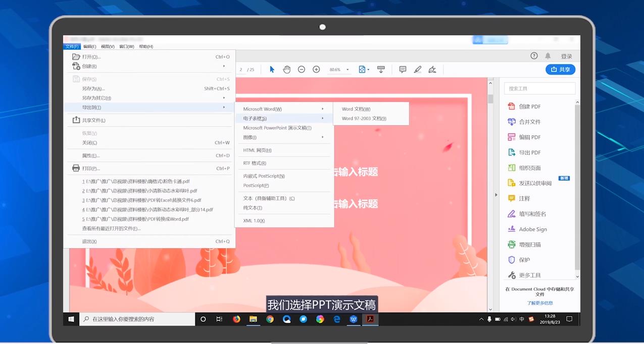Expand the 导出到(T) submenu
This screenshot has width=644, height=344.
click(x=150, y=107)
